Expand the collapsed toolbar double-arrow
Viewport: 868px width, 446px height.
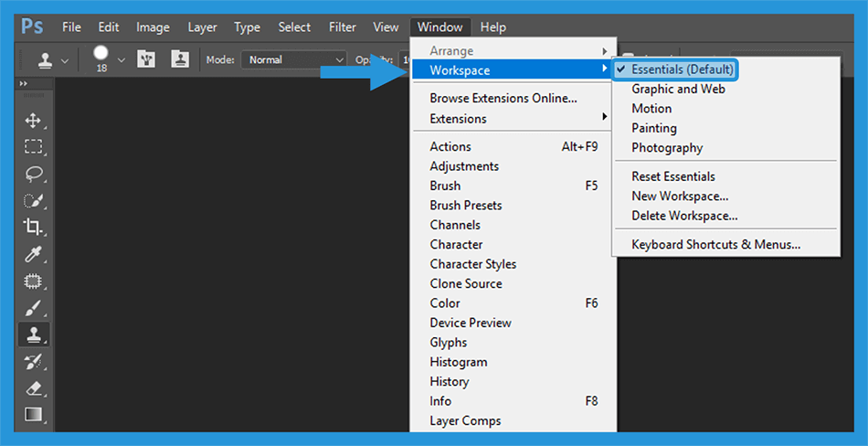pyautogui.click(x=24, y=83)
